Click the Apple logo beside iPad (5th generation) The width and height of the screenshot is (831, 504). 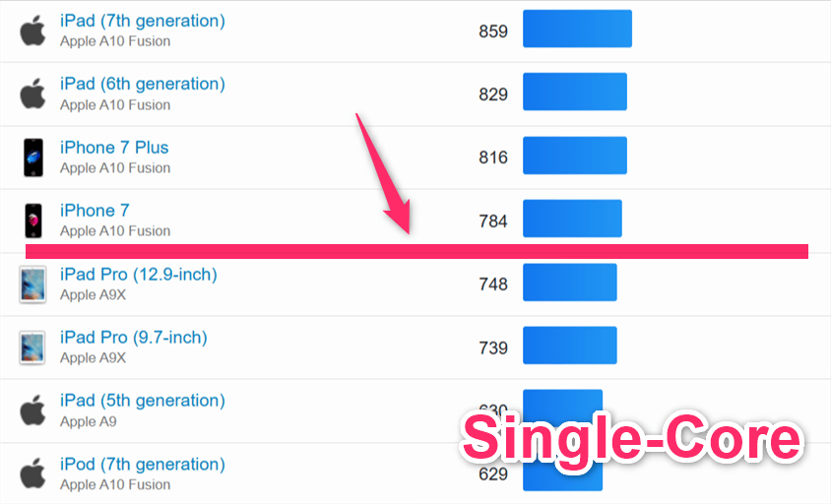coord(32,410)
